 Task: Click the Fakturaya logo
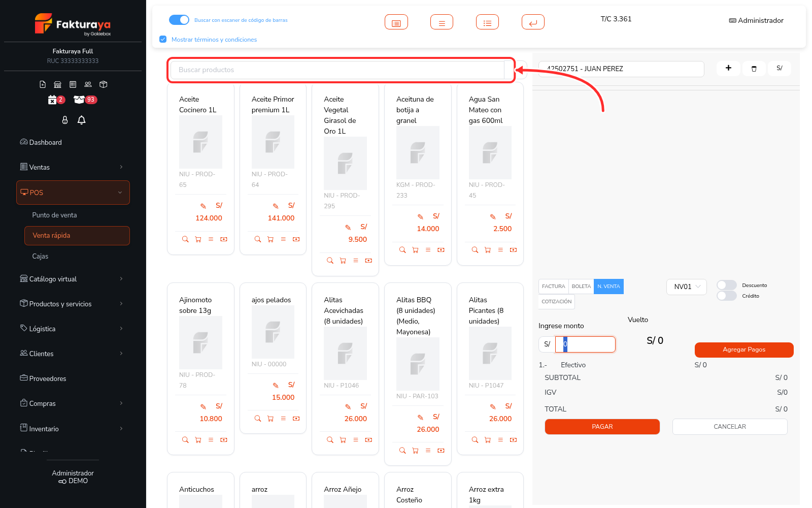[73, 24]
